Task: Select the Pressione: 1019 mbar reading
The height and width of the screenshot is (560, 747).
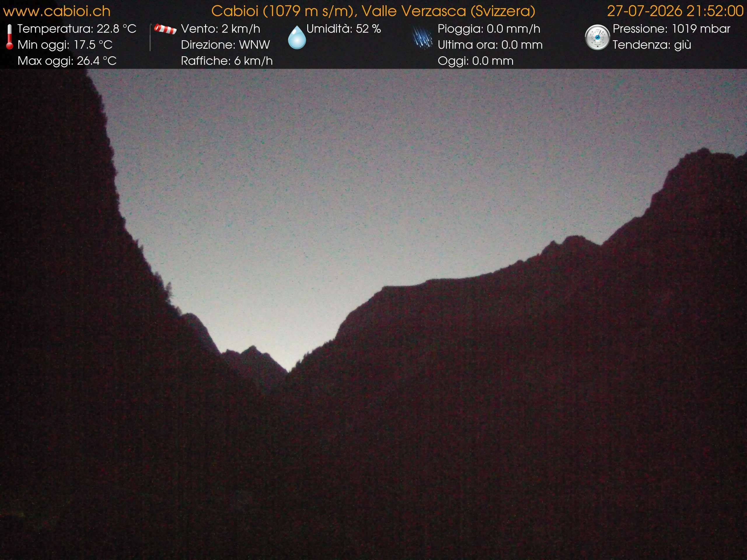Action: tap(671, 29)
